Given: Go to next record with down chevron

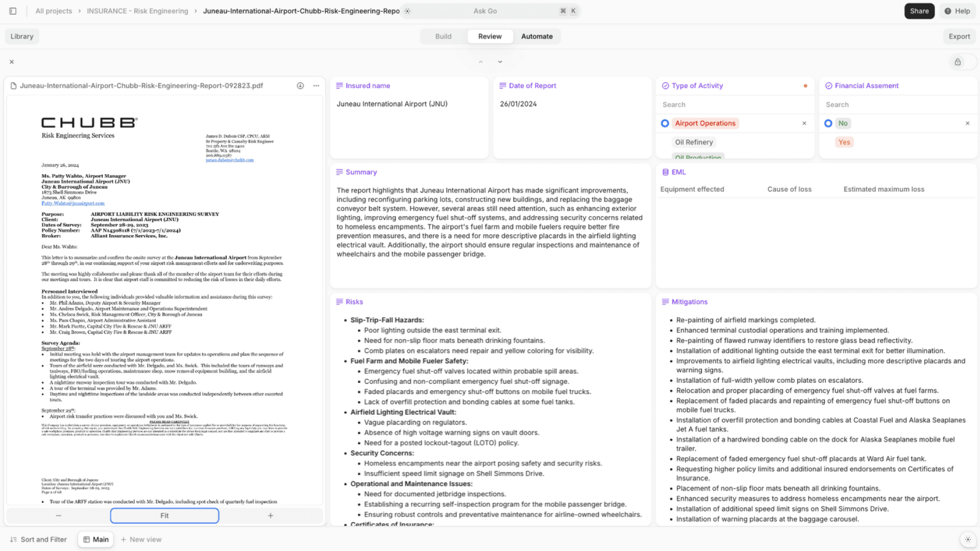Looking at the screenshot, I should point(500,62).
